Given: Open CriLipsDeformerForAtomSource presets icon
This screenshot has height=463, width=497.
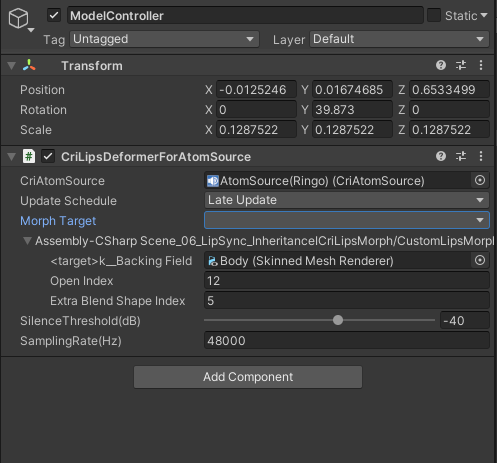Looking at the screenshot, I should pos(461,156).
